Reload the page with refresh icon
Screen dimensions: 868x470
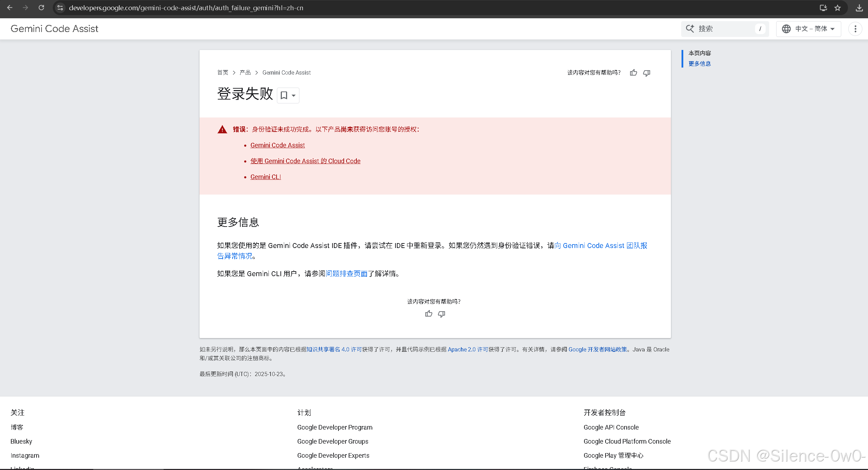pos(41,7)
